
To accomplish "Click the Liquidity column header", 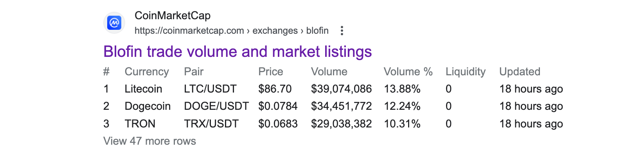I will pos(466,72).
